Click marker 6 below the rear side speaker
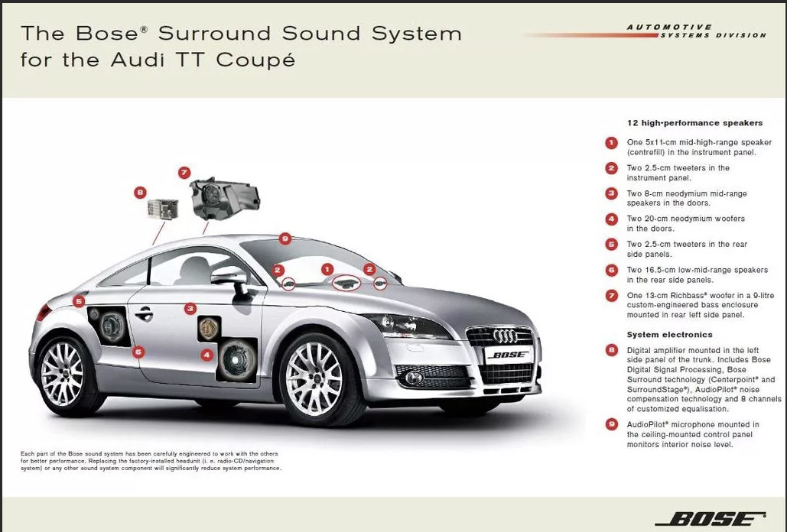The width and height of the screenshot is (787, 532). [x=138, y=352]
